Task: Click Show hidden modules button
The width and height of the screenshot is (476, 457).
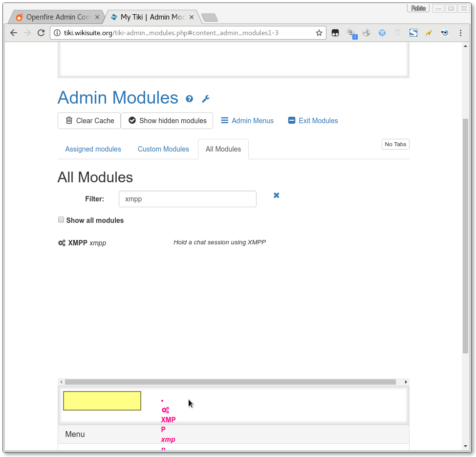Action: click(167, 121)
